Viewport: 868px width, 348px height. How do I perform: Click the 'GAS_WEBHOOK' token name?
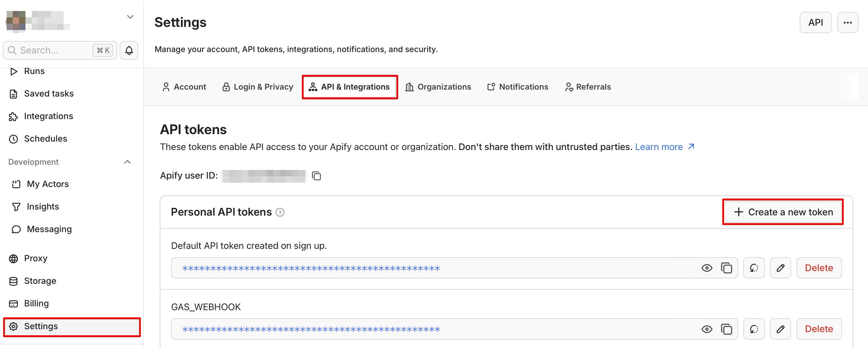pyautogui.click(x=206, y=307)
